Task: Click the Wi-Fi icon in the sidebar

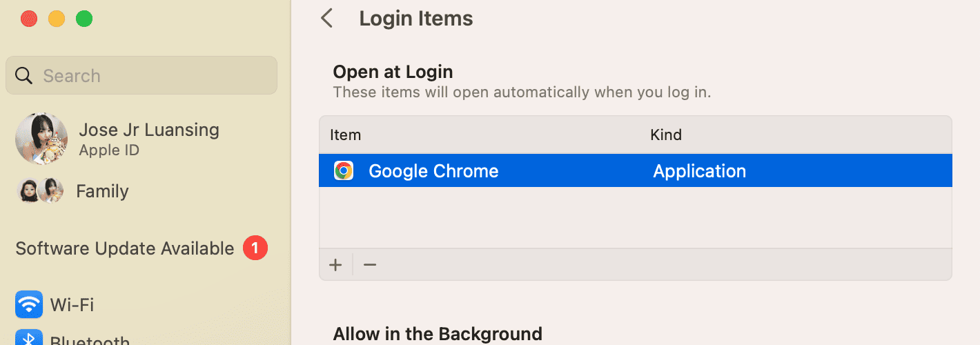Action: pyautogui.click(x=29, y=304)
